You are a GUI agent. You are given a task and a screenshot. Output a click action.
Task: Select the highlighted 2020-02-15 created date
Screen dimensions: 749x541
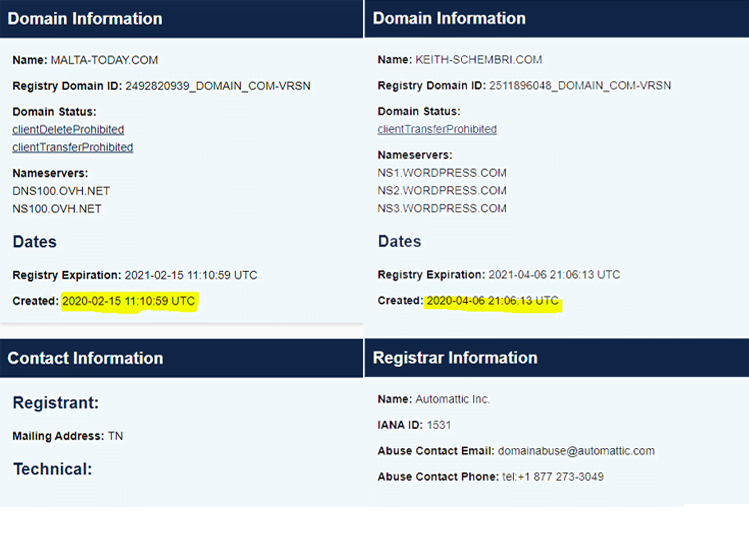[x=129, y=301]
